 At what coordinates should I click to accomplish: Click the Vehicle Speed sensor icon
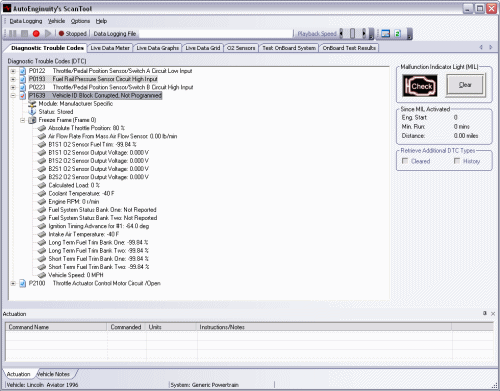click(42, 275)
